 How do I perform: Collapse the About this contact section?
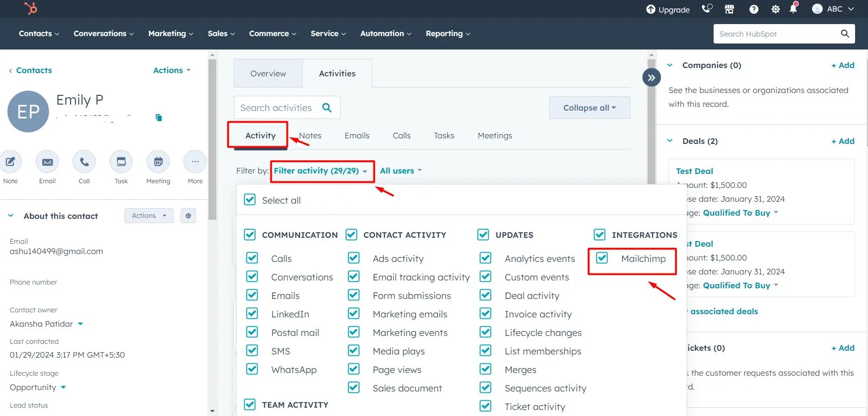point(11,216)
